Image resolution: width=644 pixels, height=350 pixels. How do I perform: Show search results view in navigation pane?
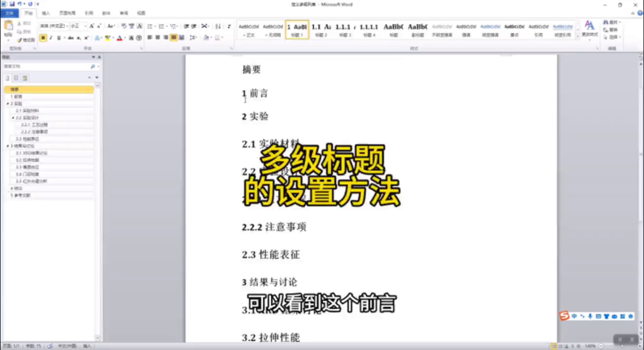25,78
